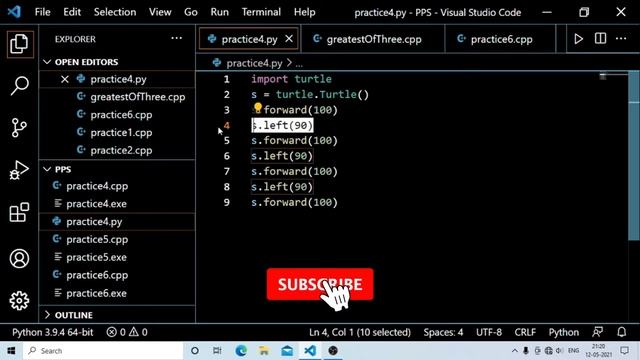Click the lightbulb quick-fix icon on line 3
Image resolution: width=640 pixels, height=360 pixels.
coord(258,108)
